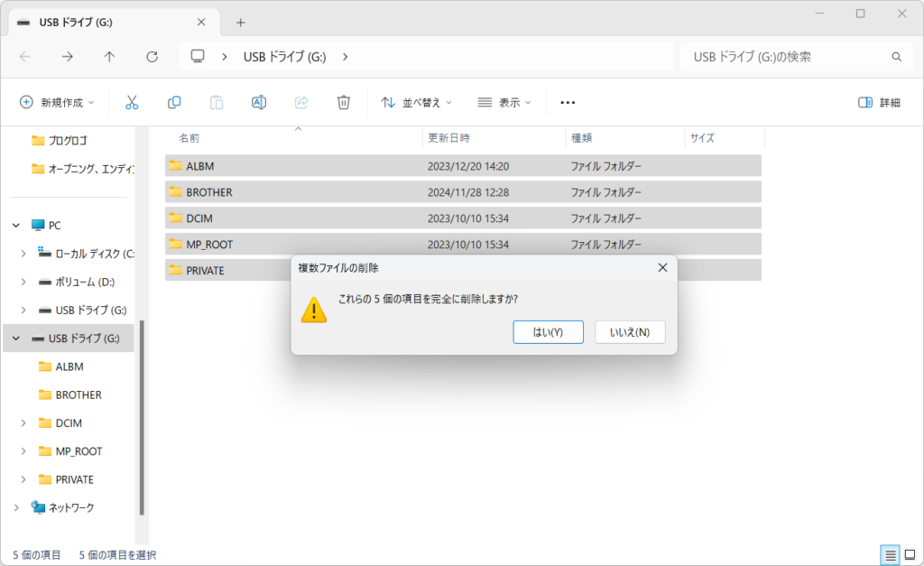Open the 新規作成 dropdown
Image resolution: width=924 pixels, height=566 pixels.
pos(58,103)
